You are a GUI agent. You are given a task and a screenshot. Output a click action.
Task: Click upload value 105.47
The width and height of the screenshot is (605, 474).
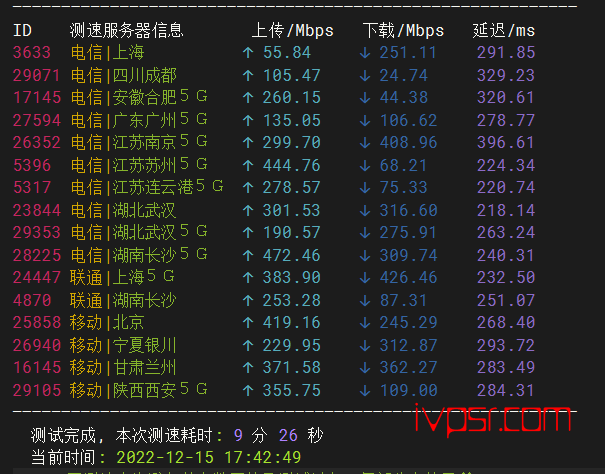coord(292,75)
